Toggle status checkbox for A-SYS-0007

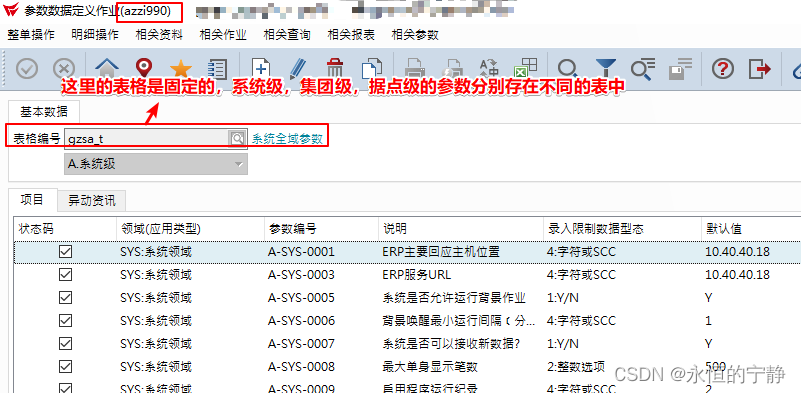click(65, 344)
